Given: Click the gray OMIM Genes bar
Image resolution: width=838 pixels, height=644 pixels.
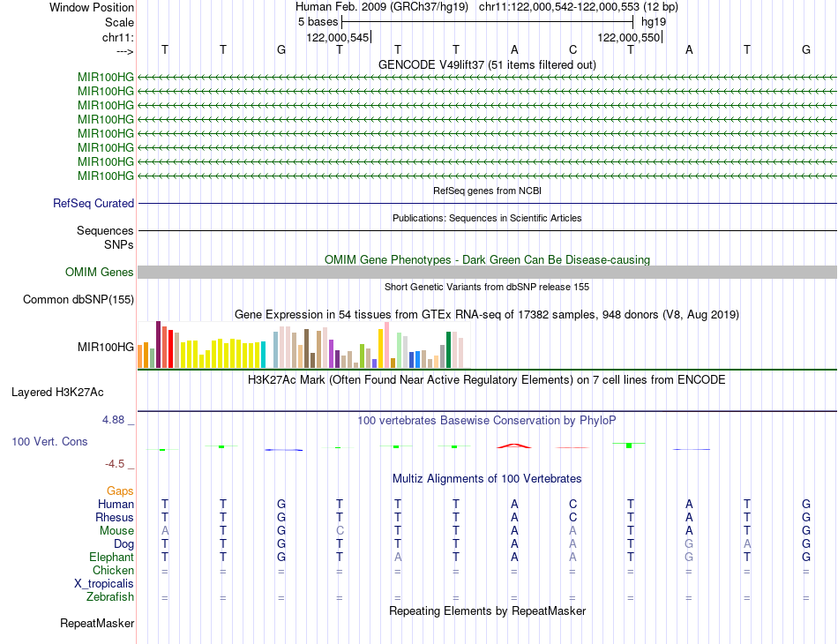Looking at the screenshot, I should [487, 272].
